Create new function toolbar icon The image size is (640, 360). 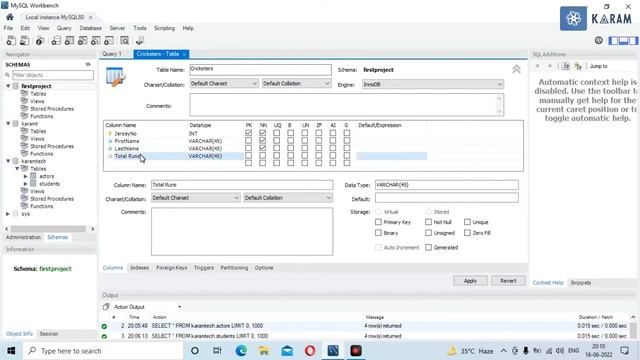point(109,40)
